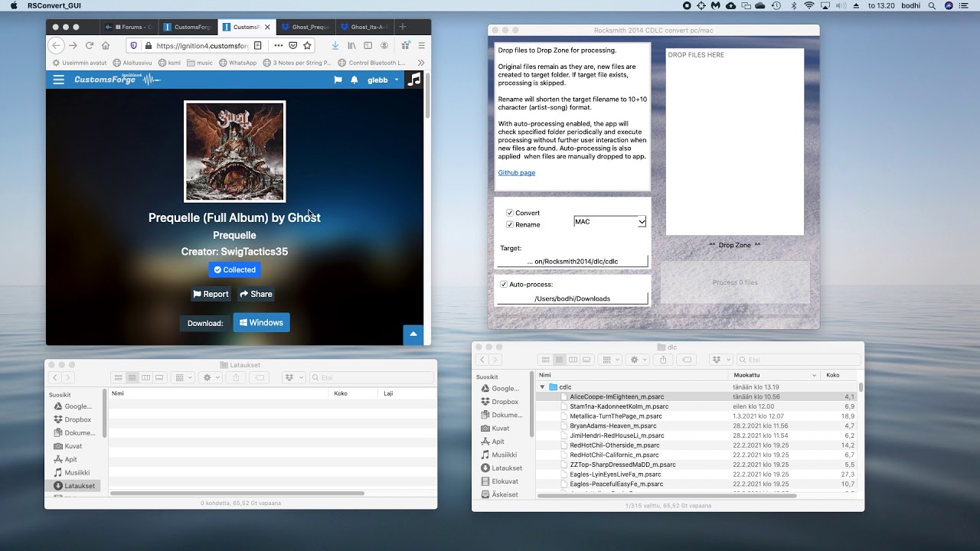Switch Lataukset Finder window to icon view
Screen dimensions: 980x551
point(118,377)
